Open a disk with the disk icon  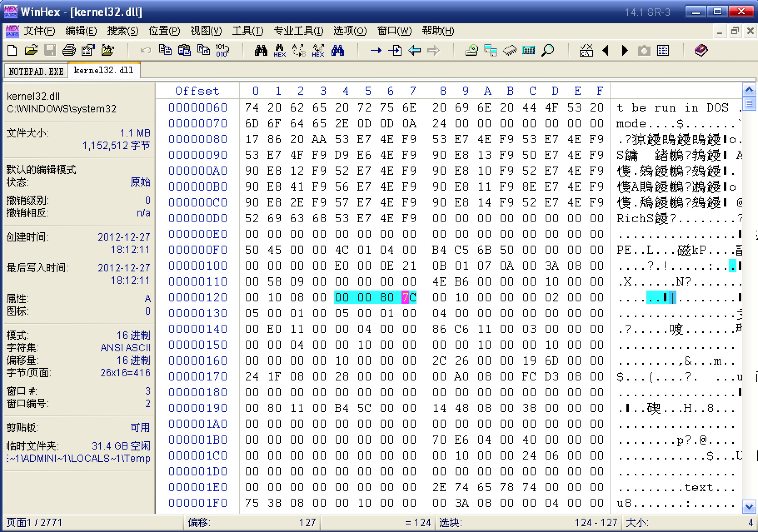point(470,50)
